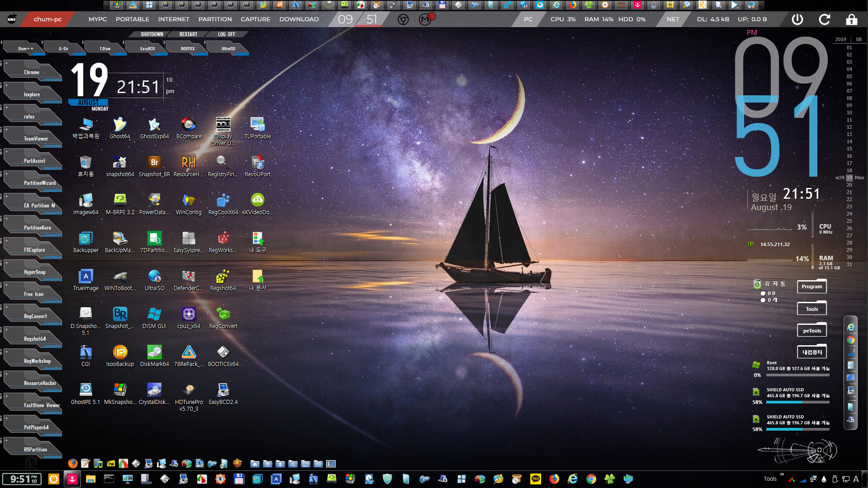Select the Dism++ launcher tab

click(x=25, y=48)
